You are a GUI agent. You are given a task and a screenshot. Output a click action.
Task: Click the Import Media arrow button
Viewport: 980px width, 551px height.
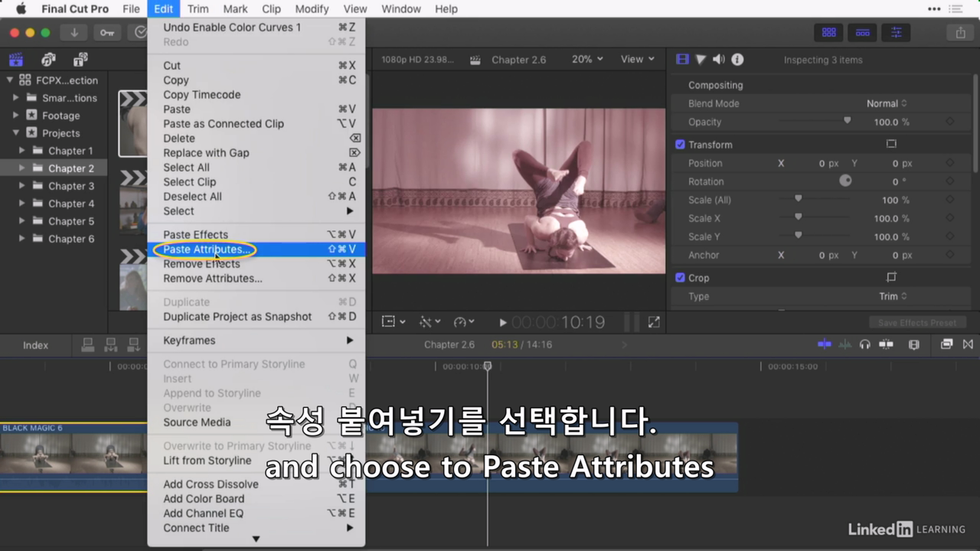coord(74,32)
